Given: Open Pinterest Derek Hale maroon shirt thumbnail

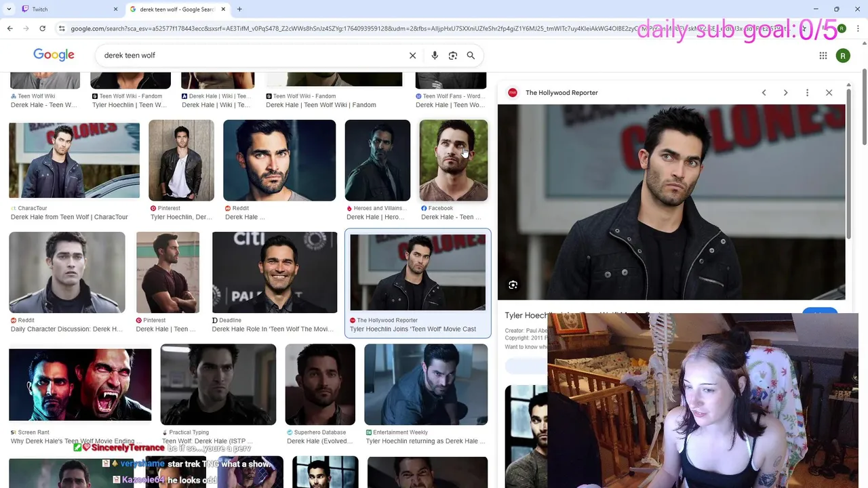Looking at the screenshot, I should 167,272.
